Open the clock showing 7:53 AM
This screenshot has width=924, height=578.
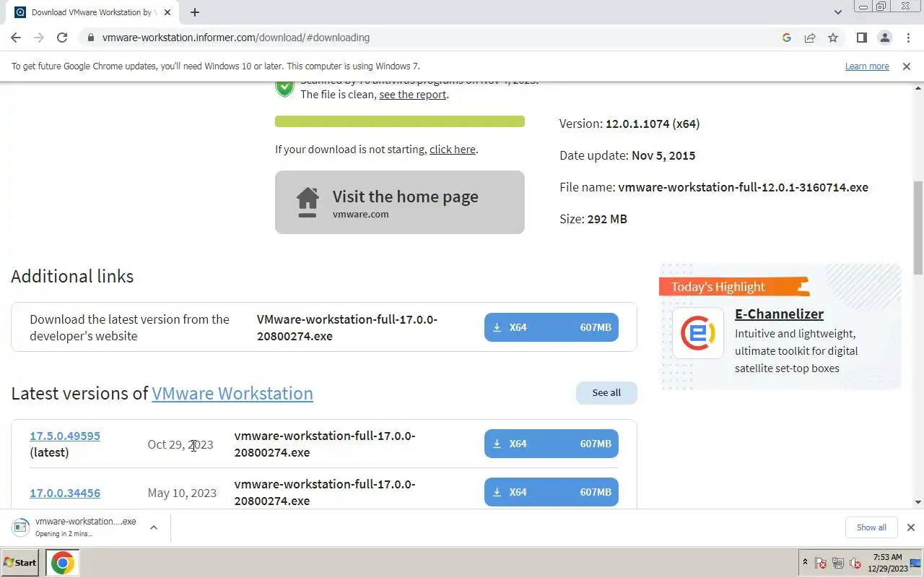coord(887,563)
